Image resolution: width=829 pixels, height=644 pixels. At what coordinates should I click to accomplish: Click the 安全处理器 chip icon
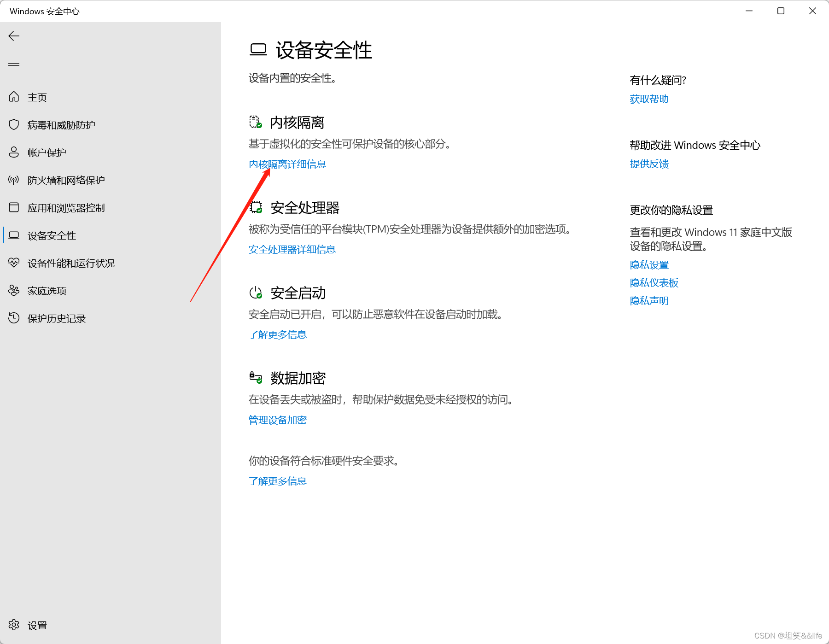[256, 207]
